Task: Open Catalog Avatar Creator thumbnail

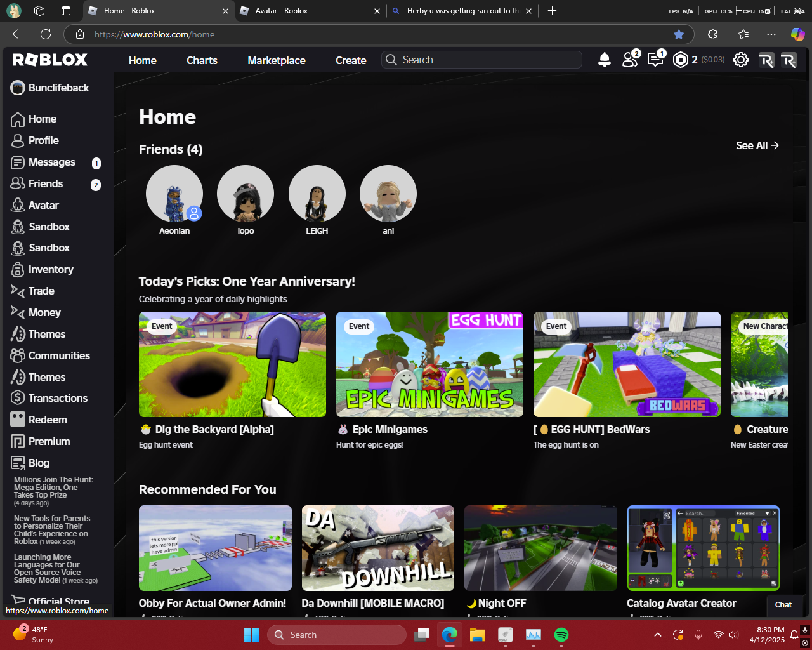Action: pos(704,548)
